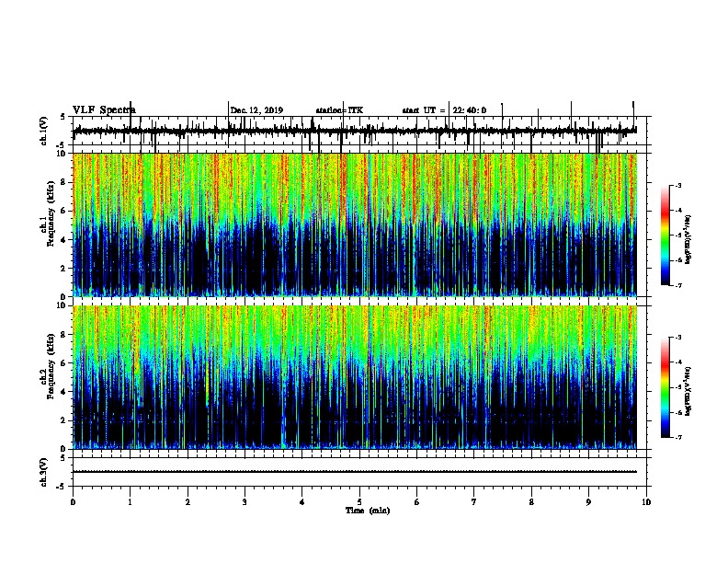This screenshot has width=728, height=563.
Task: Click the "4" tick on the Time axis
Action: coord(302,502)
